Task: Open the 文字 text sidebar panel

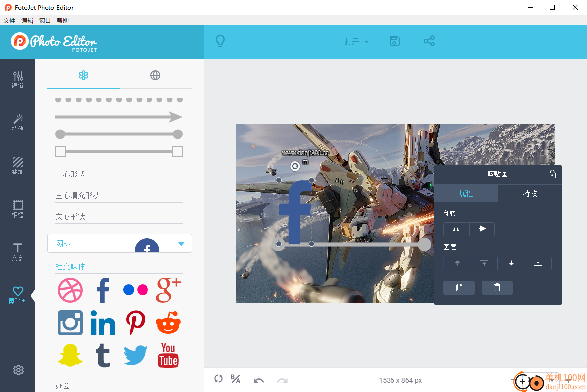Action: click(x=18, y=252)
